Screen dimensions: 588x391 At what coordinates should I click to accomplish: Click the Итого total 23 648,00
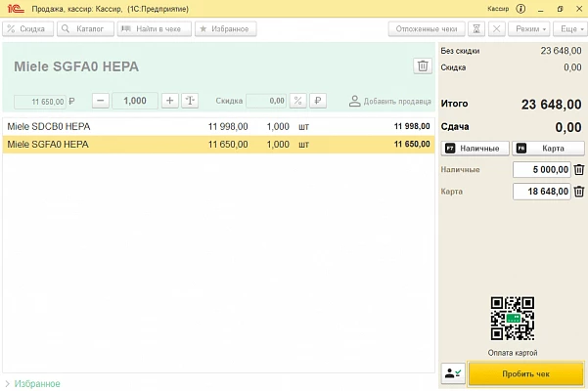pos(551,105)
